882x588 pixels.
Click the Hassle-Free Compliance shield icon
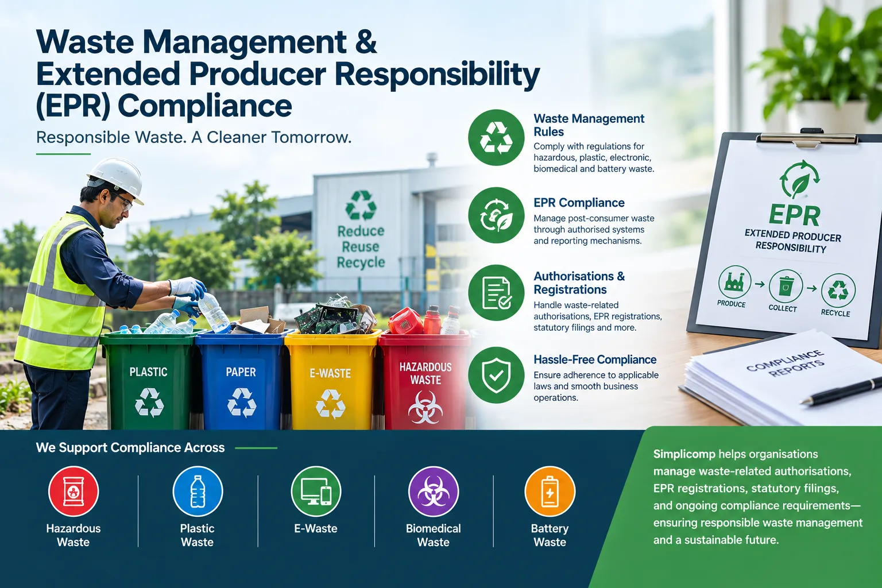pos(496,375)
